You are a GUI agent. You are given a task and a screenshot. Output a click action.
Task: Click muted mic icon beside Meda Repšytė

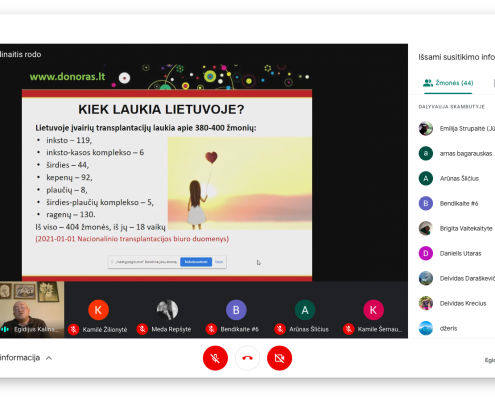click(x=142, y=330)
